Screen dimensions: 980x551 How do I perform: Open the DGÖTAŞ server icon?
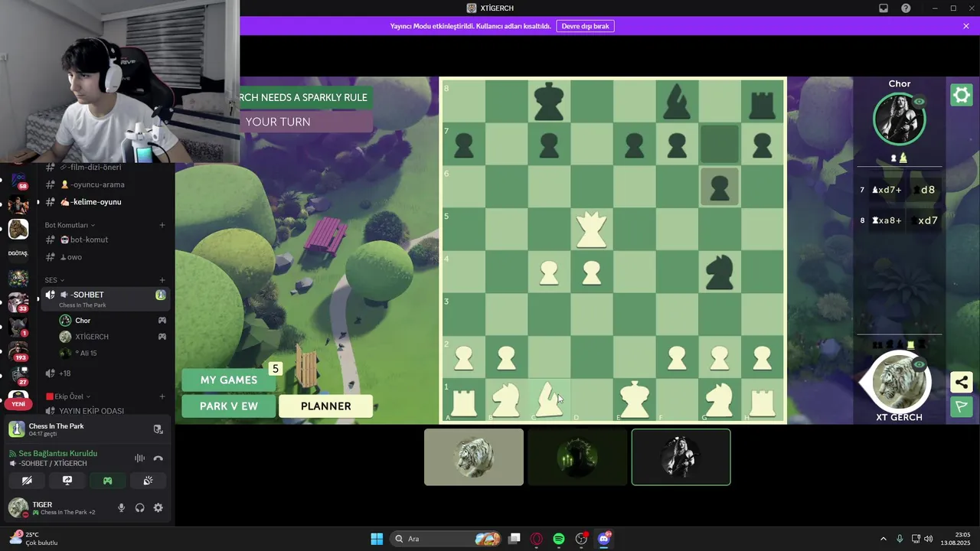(18, 253)
